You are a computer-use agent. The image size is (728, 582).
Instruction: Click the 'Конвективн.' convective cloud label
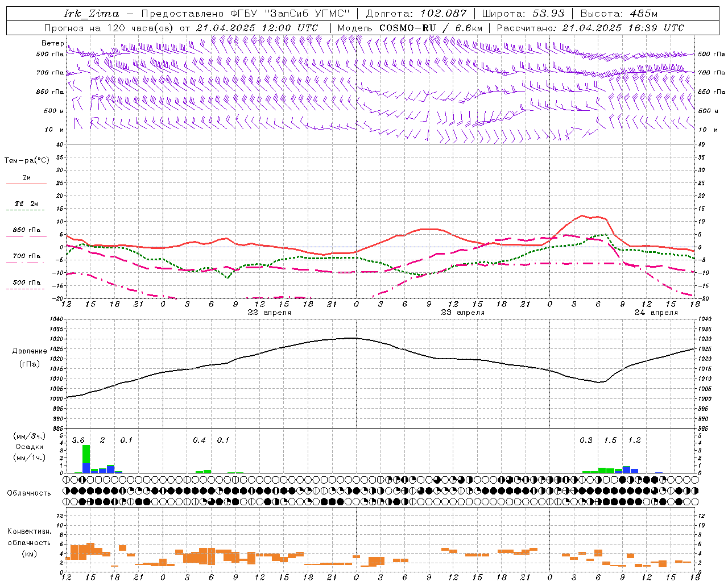tap(29, 531)
